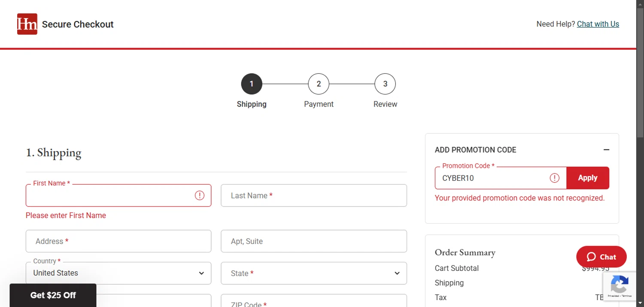Open the red Chat bubble widget
This screenshot has width=644, height=307.
[601, 257]
